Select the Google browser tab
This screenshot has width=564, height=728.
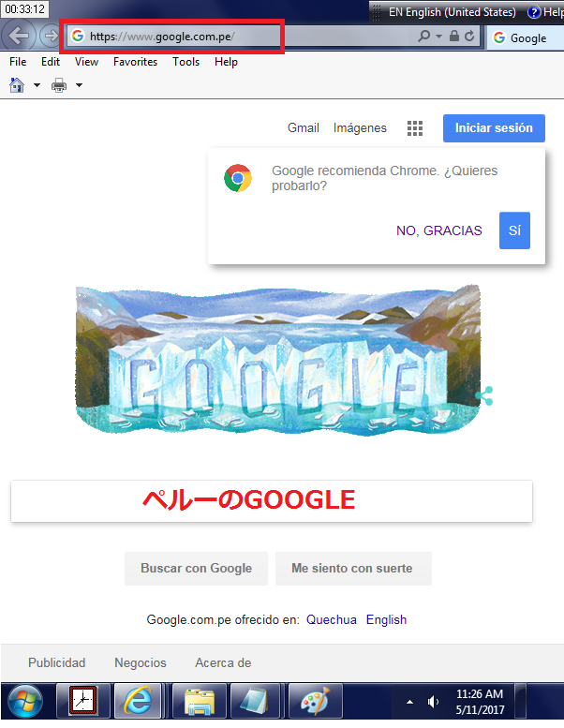click(x=525, y=37)
